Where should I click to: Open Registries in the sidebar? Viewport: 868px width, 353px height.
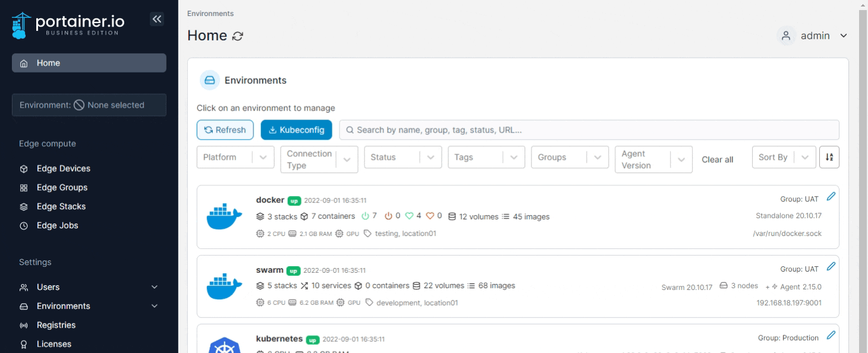click(56, 325)
